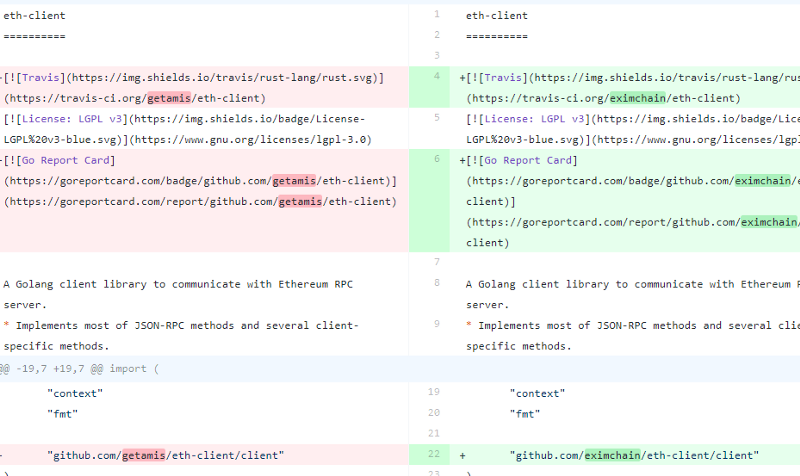Select added line number 4 in the green gutter
Viewport: 800px width, 476px height.
pyautogui.click(x=437, y=76)
